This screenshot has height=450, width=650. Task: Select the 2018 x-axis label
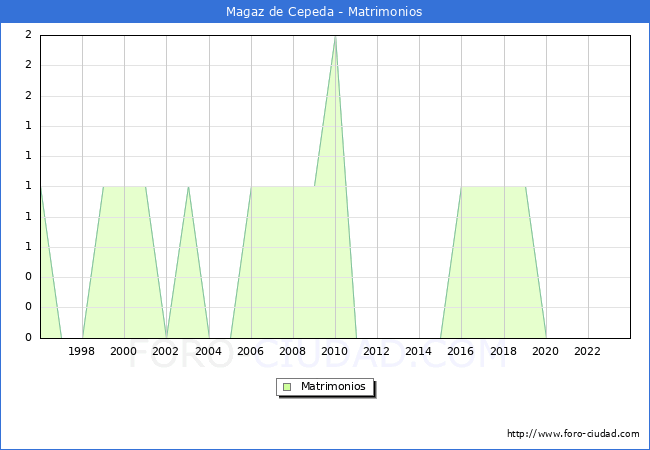(x=503, y=351)
